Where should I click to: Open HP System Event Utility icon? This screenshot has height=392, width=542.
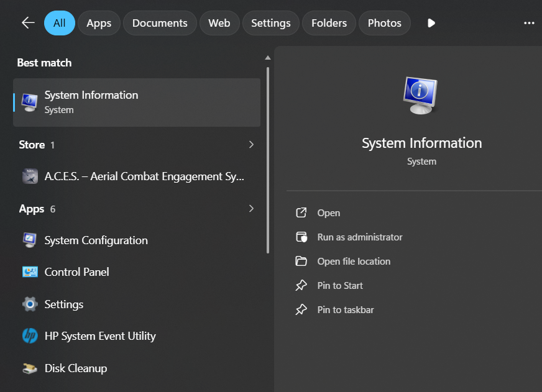[30, 336]
